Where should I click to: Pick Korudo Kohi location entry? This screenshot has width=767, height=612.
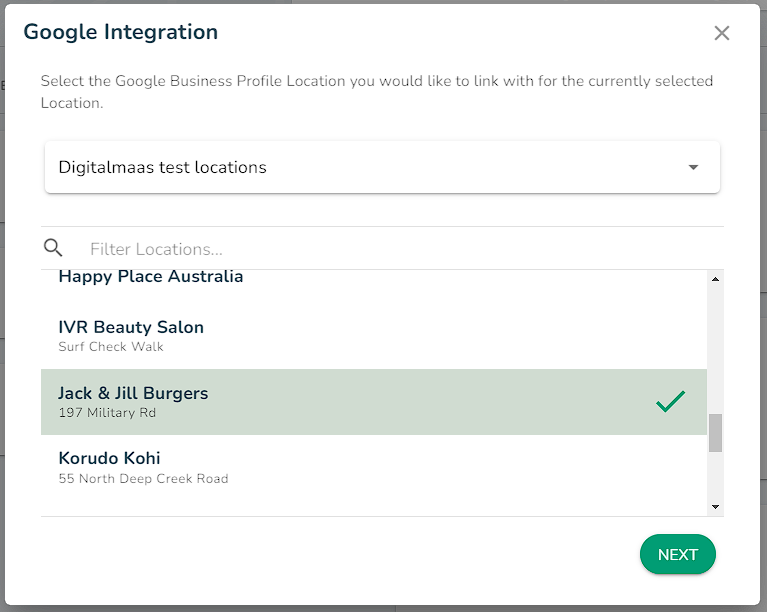(x=374, y=468)
